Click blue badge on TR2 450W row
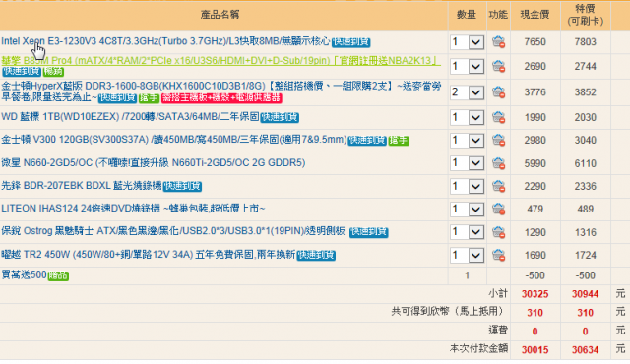The image size is (630, 364). point(316,255)
